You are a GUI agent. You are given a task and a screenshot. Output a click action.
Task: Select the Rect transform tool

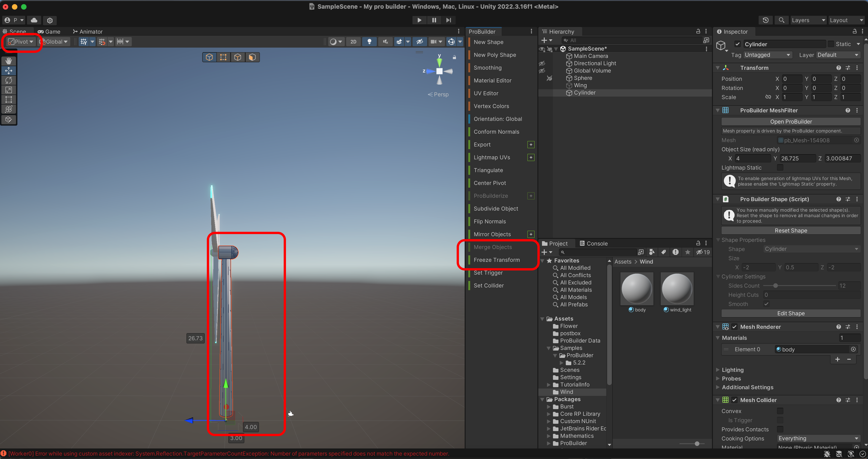[9, 100]
